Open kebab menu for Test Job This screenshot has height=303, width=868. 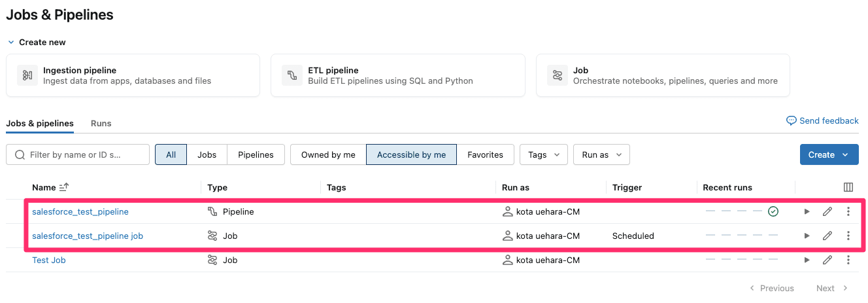click(x=848, y=260)
